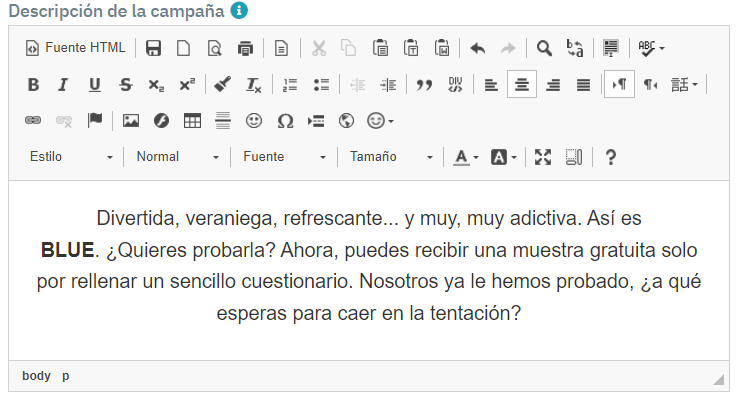Open the Fuente font dropdown
Screen dimensions: 740x404
[x=284, y=157]
